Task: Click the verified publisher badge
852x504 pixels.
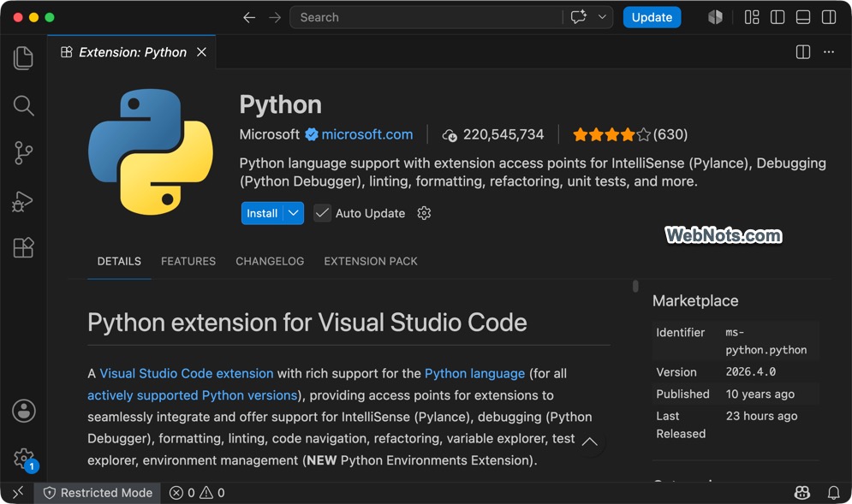Action: pos(312,134)
